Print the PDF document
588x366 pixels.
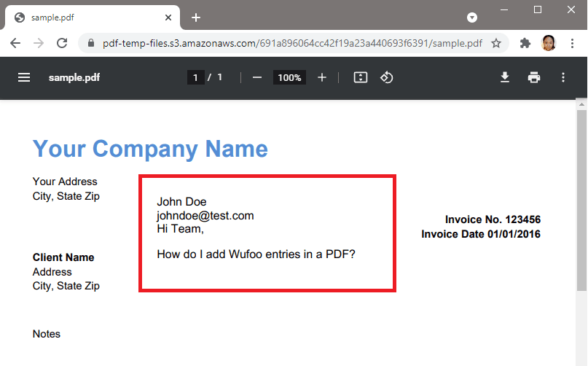point(534,77)
